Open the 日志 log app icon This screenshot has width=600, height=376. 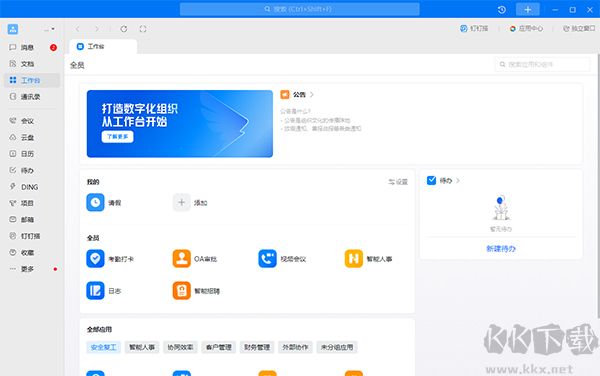click(x=95, y=291)
